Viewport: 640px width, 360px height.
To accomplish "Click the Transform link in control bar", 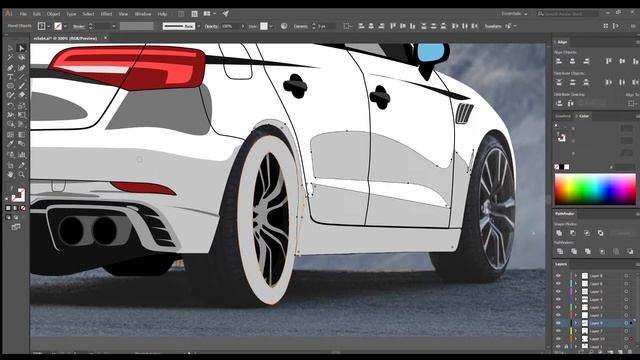I will [493, 26].
